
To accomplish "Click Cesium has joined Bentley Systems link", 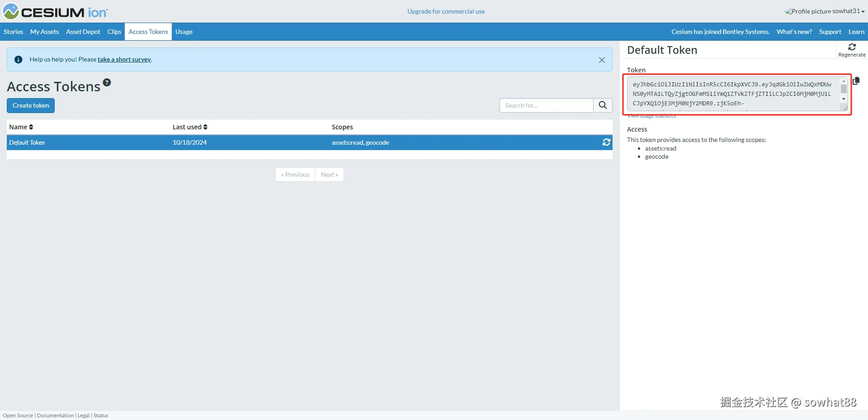I will [720, 32].
